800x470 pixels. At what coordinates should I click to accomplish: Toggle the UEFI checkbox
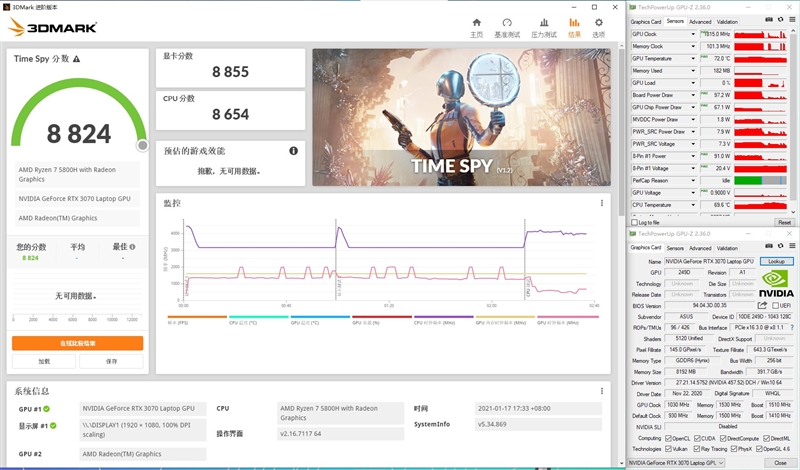pos(775,306)
